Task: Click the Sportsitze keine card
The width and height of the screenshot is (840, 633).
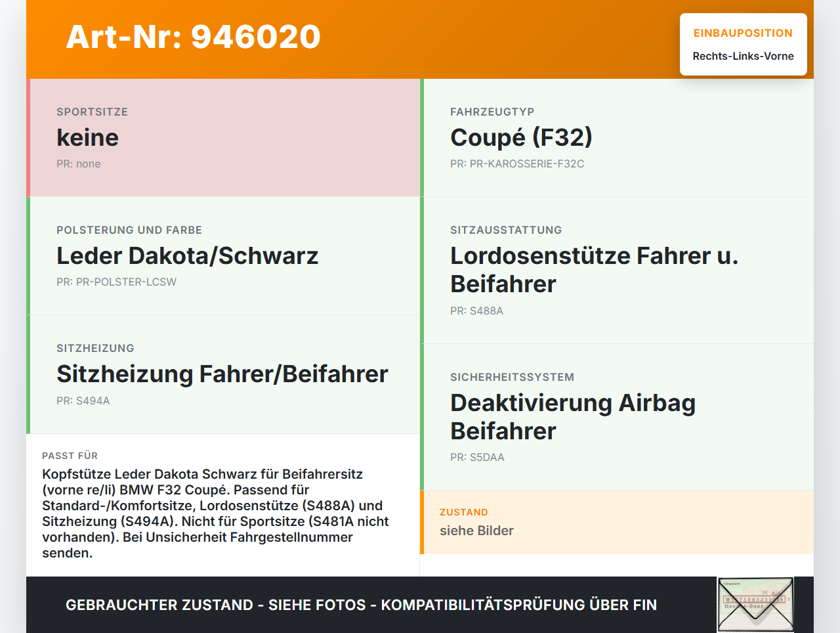Action: [x=223, y=138]
